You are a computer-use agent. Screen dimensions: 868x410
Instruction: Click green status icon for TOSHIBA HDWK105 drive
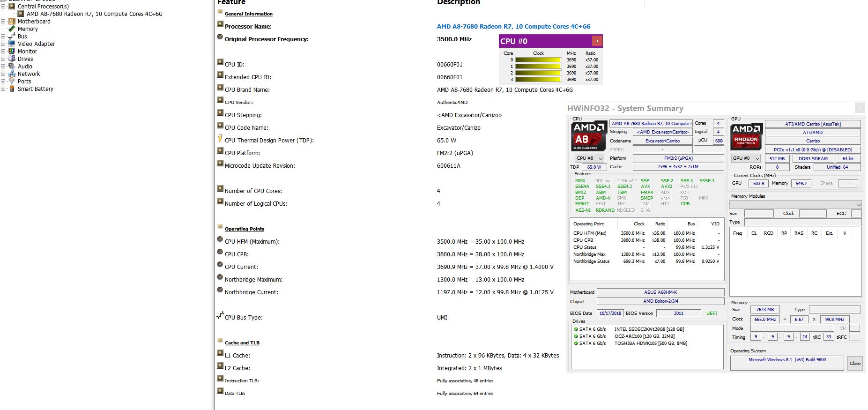576,343
